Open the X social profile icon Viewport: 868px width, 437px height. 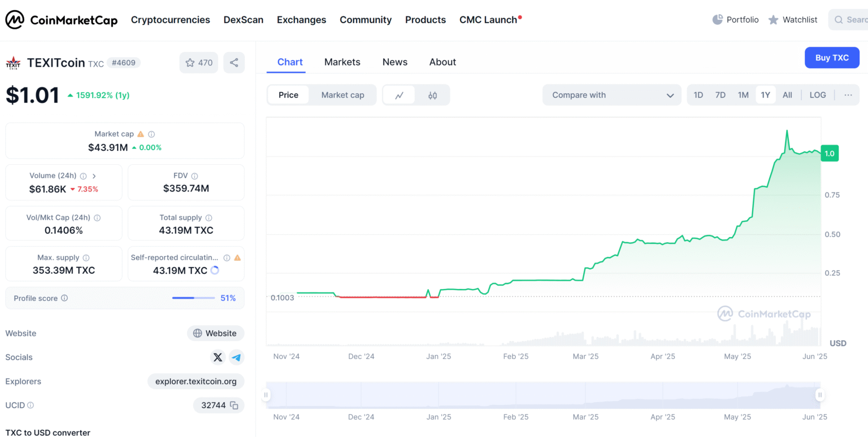pyautogui.click(x=218, y=357)
